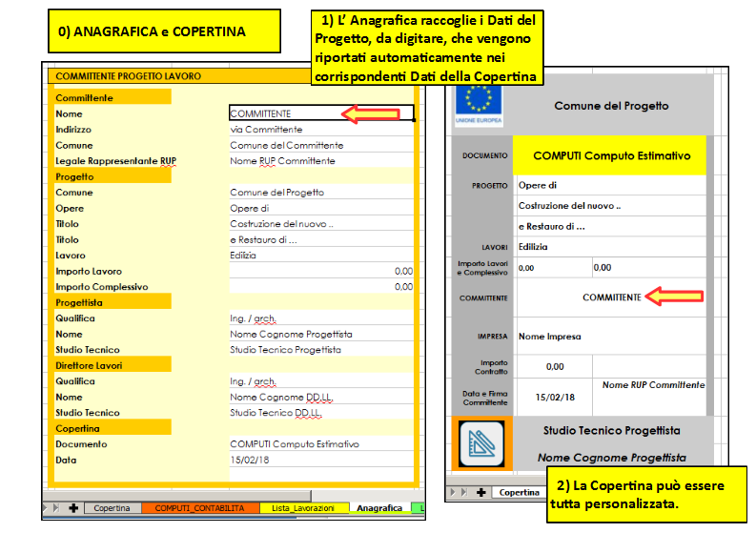The width and height of the screenshot is (756, 533).
Task: Click the orange 'Copertina' section header
Action: point(112,428)
